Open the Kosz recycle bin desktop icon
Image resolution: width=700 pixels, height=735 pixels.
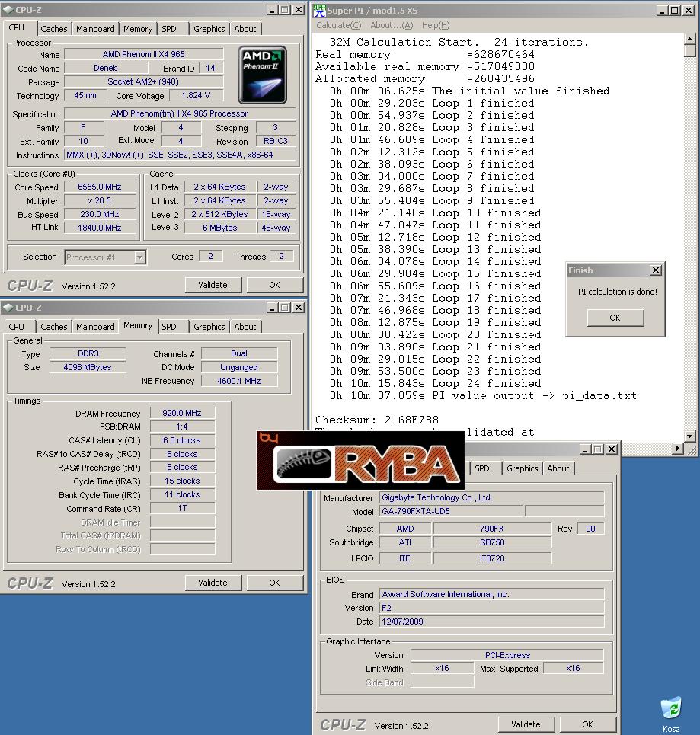click(671, 714)
